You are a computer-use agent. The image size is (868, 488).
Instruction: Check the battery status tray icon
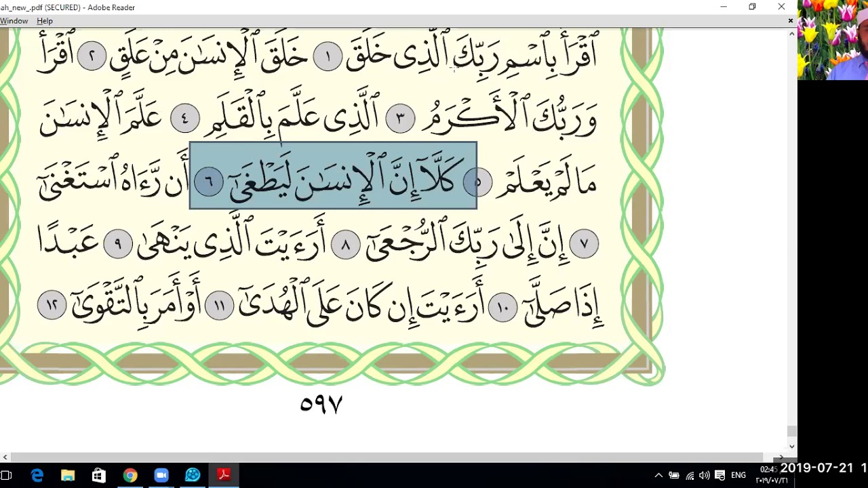[x=674, y=476]
